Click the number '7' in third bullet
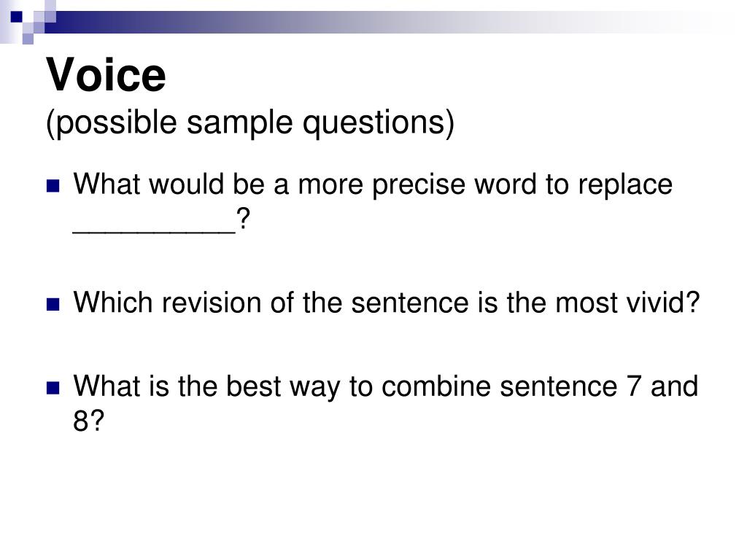The image size is (747, 560). [634, 386]
